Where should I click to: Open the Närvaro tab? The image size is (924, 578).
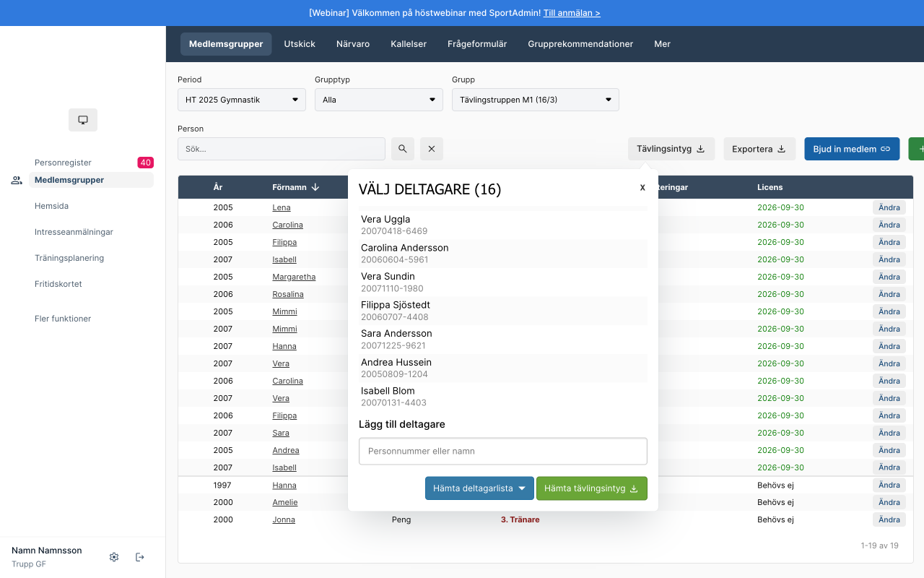[x=353, y=44]
